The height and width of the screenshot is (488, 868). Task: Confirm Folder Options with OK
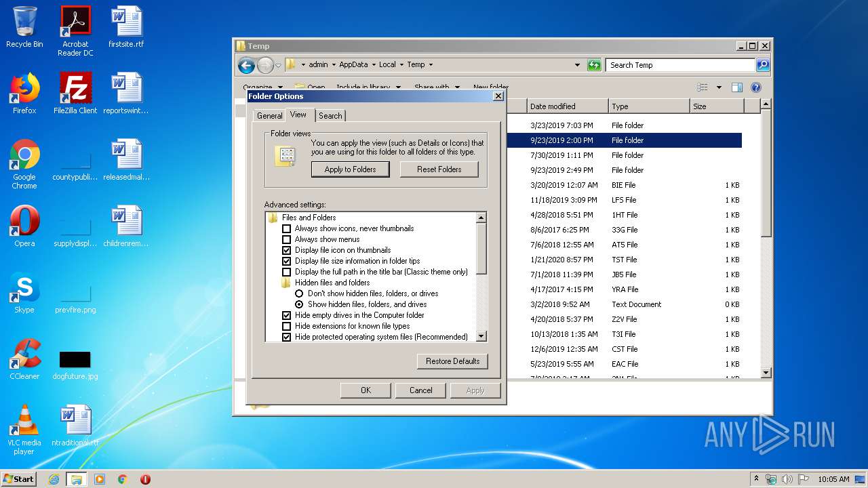pyautogui.click(x=366, y=390)
